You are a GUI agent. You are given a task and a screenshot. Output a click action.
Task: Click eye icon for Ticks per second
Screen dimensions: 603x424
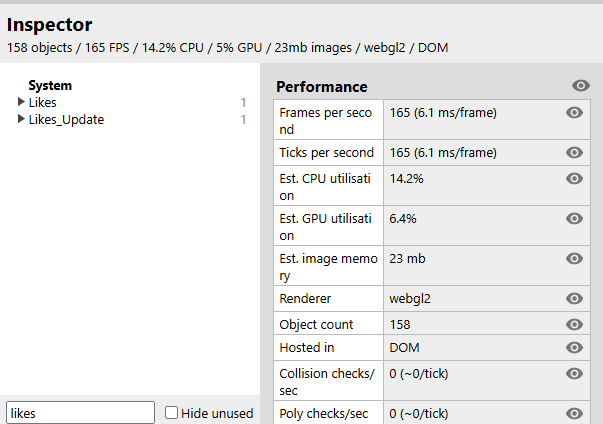pos(574,153)
